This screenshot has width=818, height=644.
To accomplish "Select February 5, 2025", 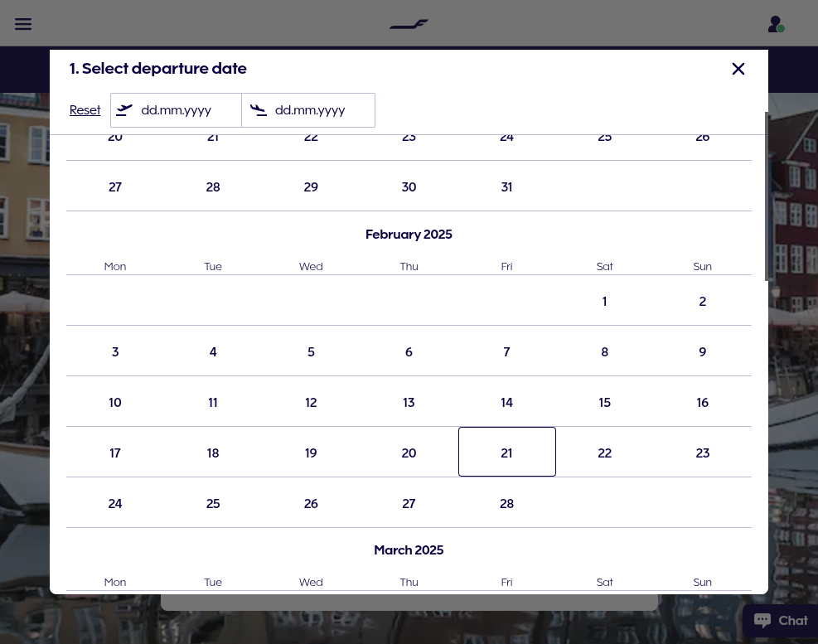I will pos(311,351).
